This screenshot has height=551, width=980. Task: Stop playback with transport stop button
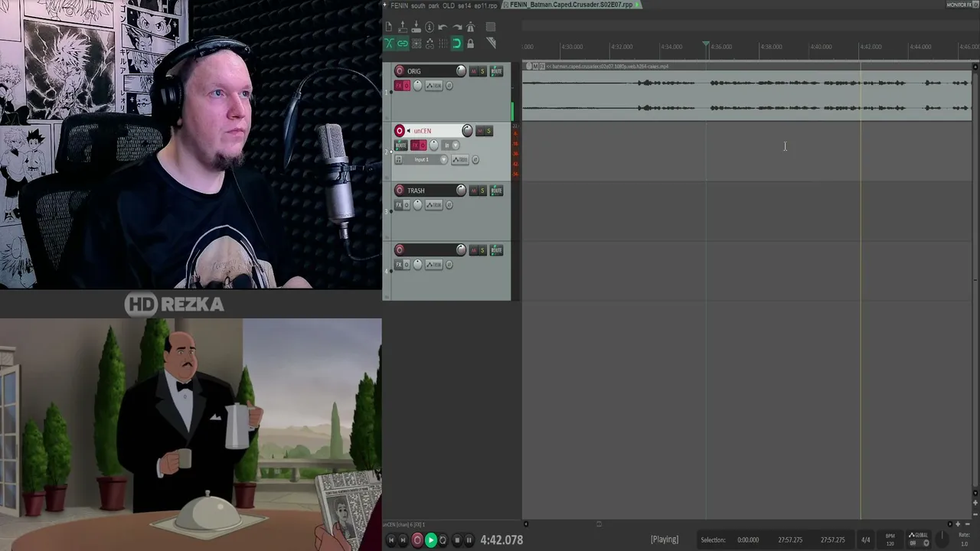pyautogui.click(x=457, y=540)
